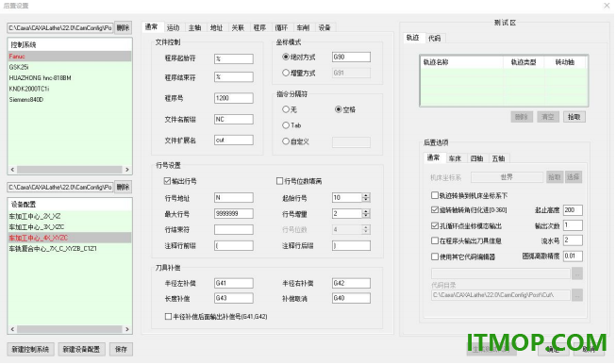Screen dimensions: 616x364
Task: Click left scroll arrow of 控制系统 list
Action: (x=12, y=170)
